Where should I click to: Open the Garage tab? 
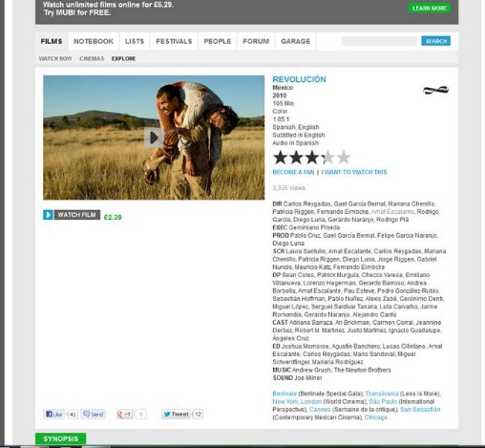(296, 41)
